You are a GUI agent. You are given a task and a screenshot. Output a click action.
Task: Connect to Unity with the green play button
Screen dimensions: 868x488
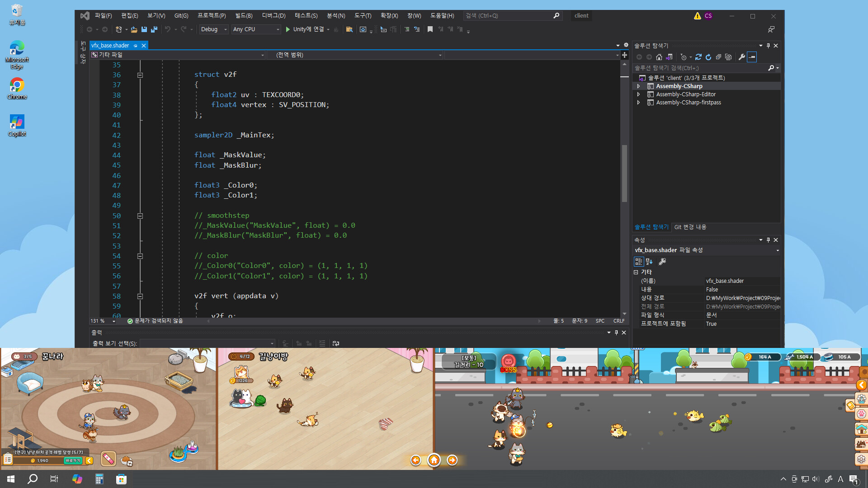click(288, 29)
